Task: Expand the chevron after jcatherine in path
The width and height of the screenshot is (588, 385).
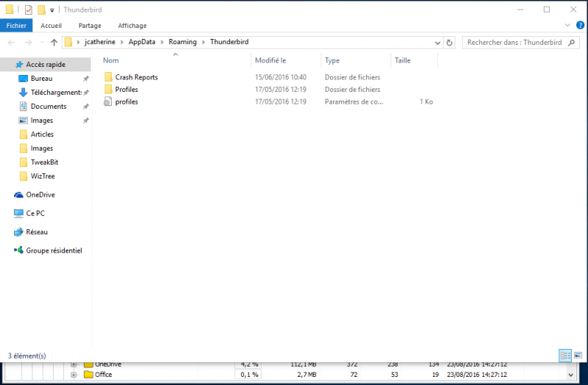Action: pos(122,42)
